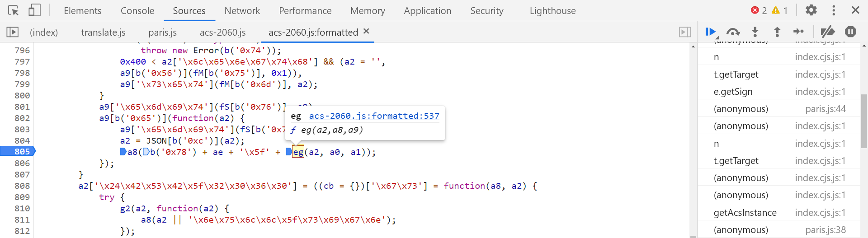Click the inspect element picker icon
868x238 pixels.
coord(14,10)
